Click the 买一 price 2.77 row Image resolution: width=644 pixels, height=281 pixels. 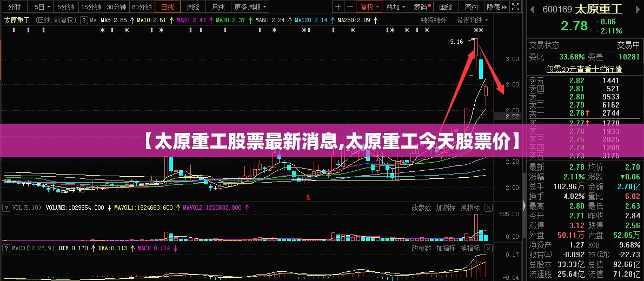585,123
